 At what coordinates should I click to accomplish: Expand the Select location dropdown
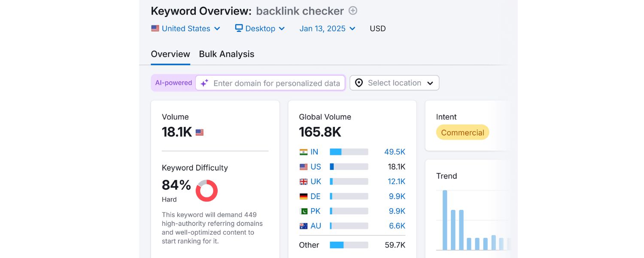coord(394,83)
